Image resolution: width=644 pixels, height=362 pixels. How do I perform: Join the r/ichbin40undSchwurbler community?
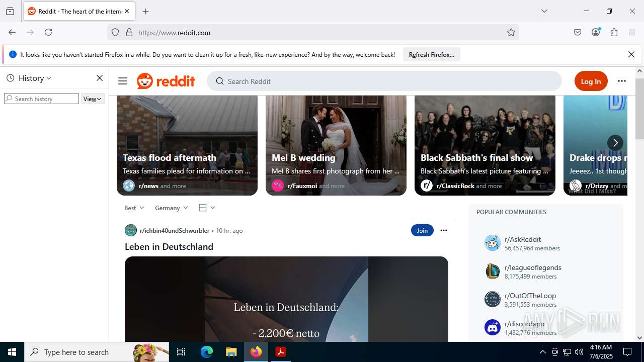click(422, 230)
